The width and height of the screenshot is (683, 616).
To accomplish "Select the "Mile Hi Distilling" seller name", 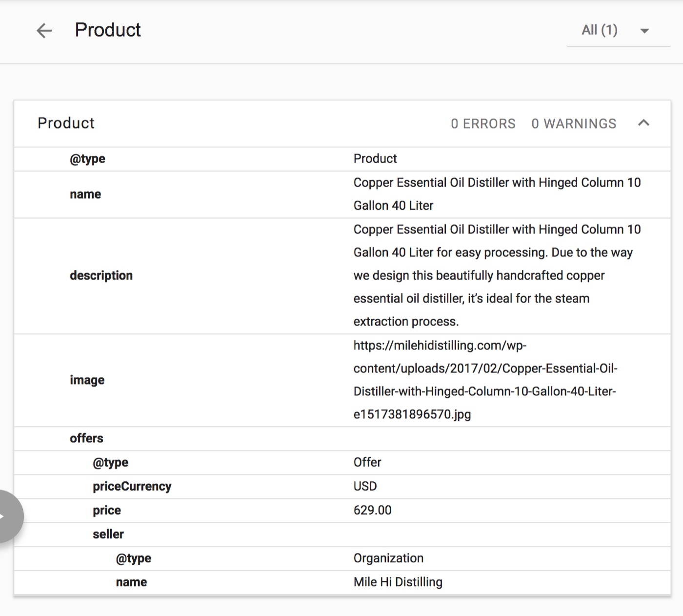I will (x=398, y=582).
